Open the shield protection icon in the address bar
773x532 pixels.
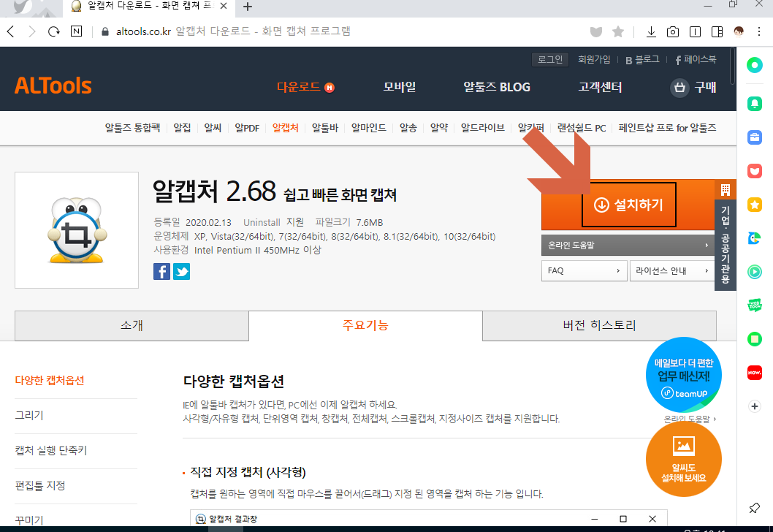tap(596, 32)
